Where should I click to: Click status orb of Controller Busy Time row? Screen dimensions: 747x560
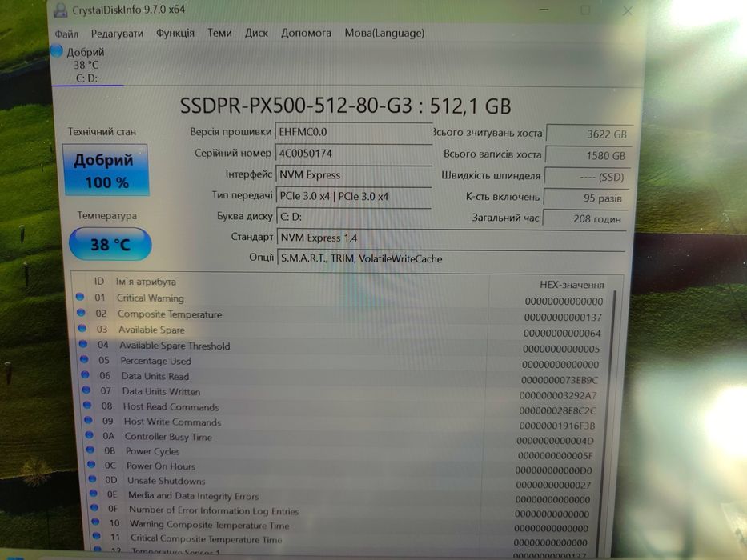coord(89,434)
